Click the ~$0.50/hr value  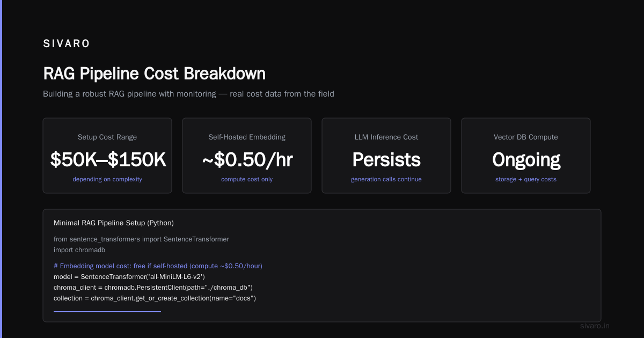point(247,160)
